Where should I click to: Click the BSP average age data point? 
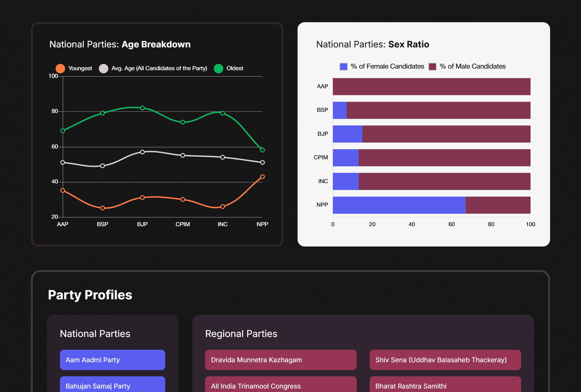pos(103,166)
